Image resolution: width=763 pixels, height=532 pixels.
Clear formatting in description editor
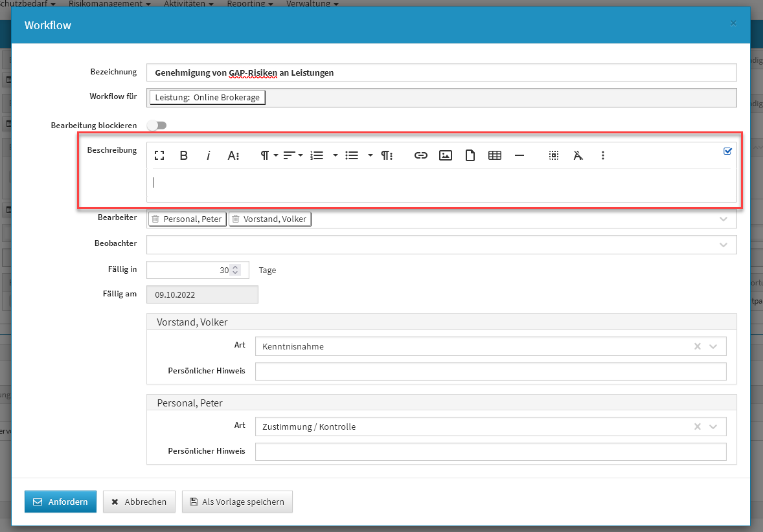[578, 155]
